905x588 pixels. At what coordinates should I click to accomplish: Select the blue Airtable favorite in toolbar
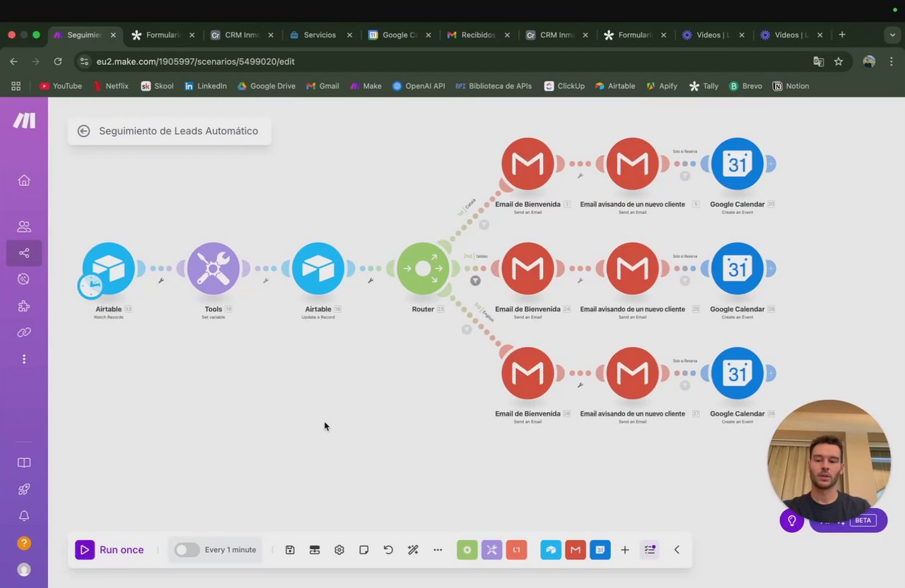551,550
